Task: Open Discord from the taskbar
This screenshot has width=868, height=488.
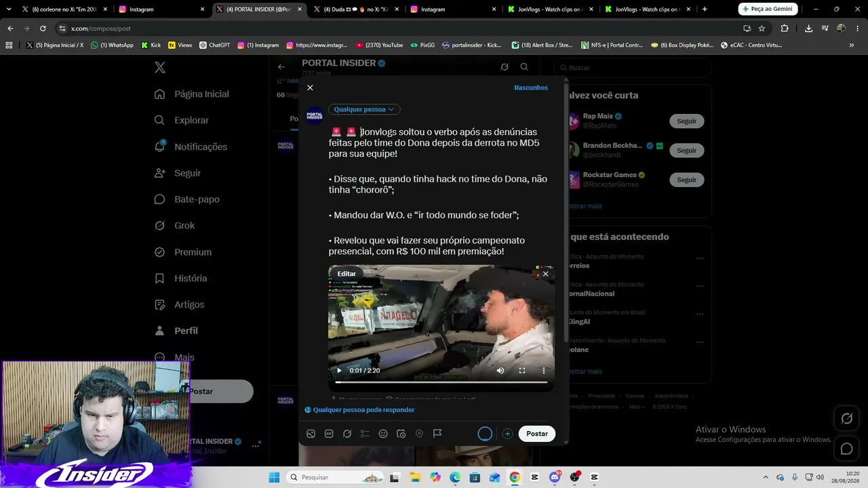Action: tap(555, 477)
